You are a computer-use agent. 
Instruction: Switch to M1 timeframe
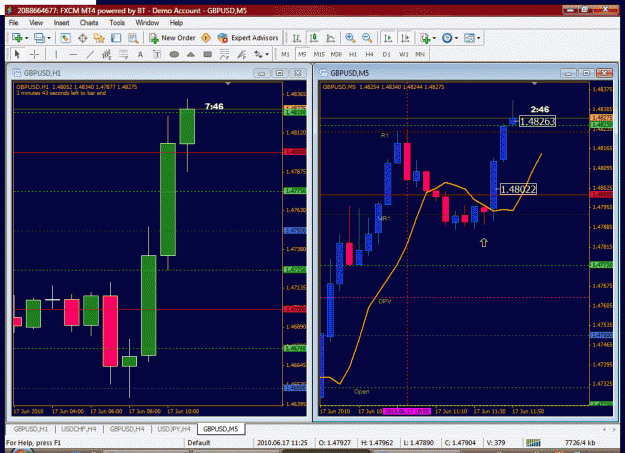coord(285,54)
